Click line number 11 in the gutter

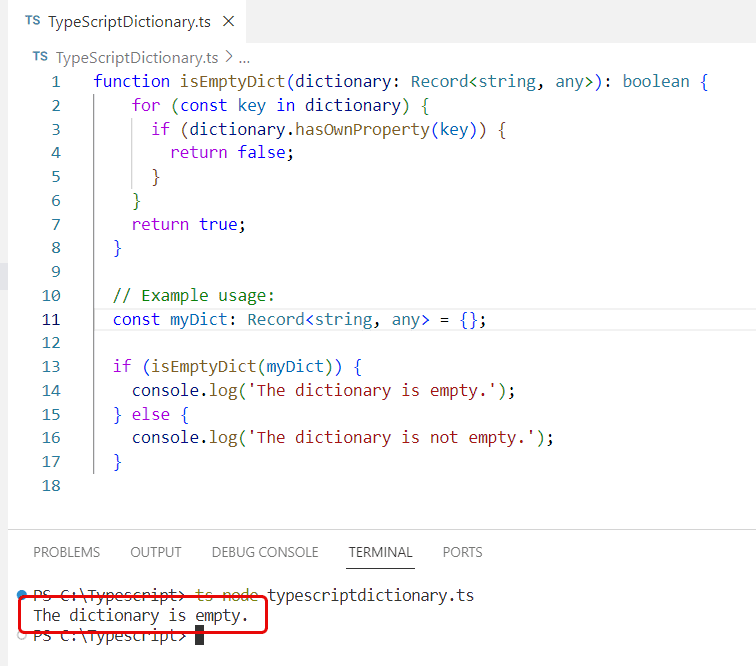(51, 320)
